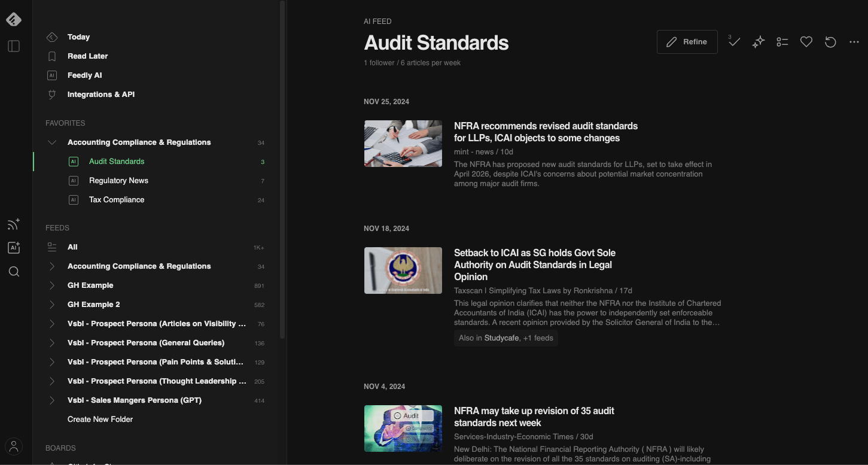The width and height of the screenshot is (868, 465).
Task: Open Setback to ICAI as SG article
Action: click(x=535, y=265)
